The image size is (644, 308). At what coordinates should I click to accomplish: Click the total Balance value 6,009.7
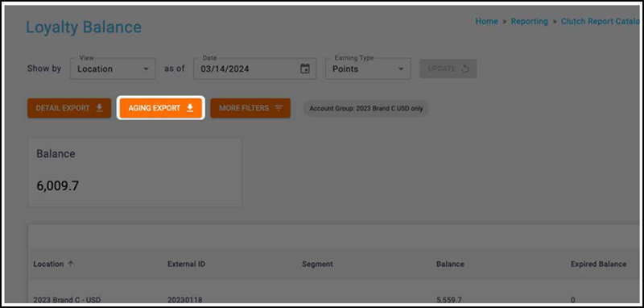click(57, 186)
